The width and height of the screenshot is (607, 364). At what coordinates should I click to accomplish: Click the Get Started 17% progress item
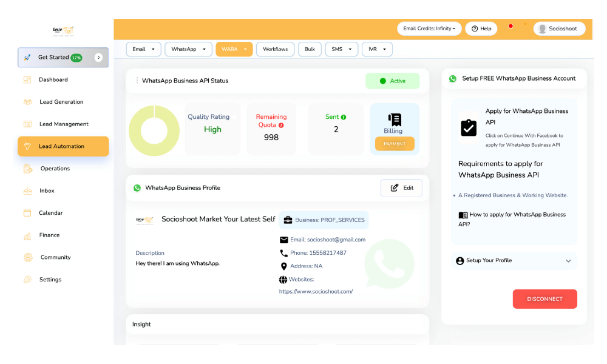[x=63, y=58]
